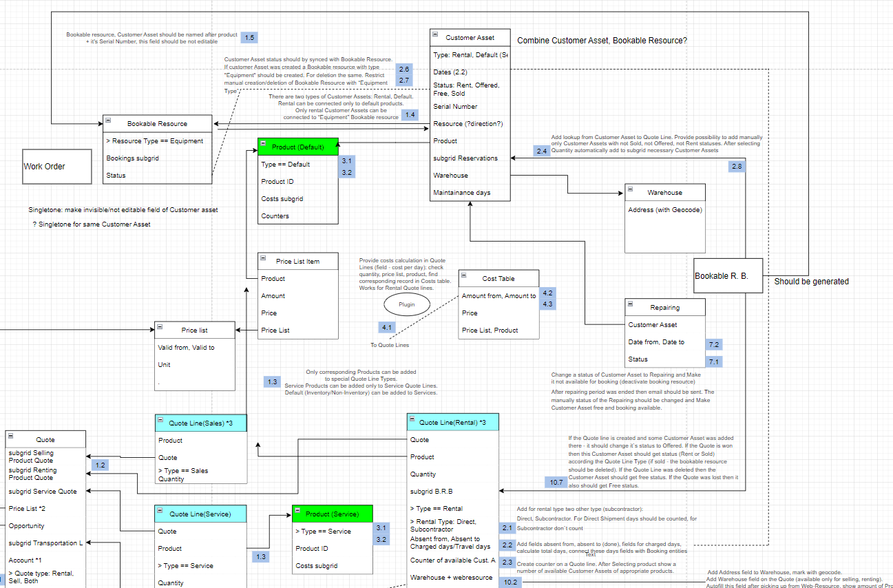Screen dimensions: 893x588
Task: Select 'Valid from, Valid to' row in Price list
Action: pos(195,348)
